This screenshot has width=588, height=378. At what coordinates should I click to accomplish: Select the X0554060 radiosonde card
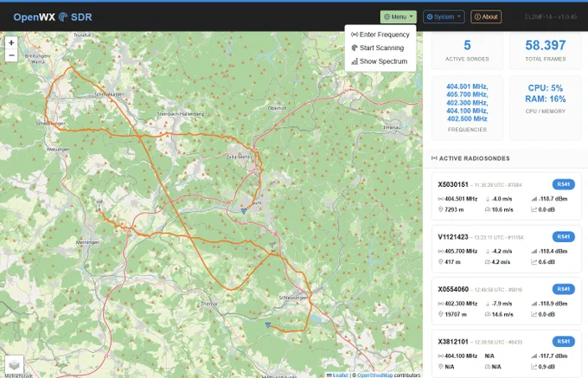coord(506,301)
